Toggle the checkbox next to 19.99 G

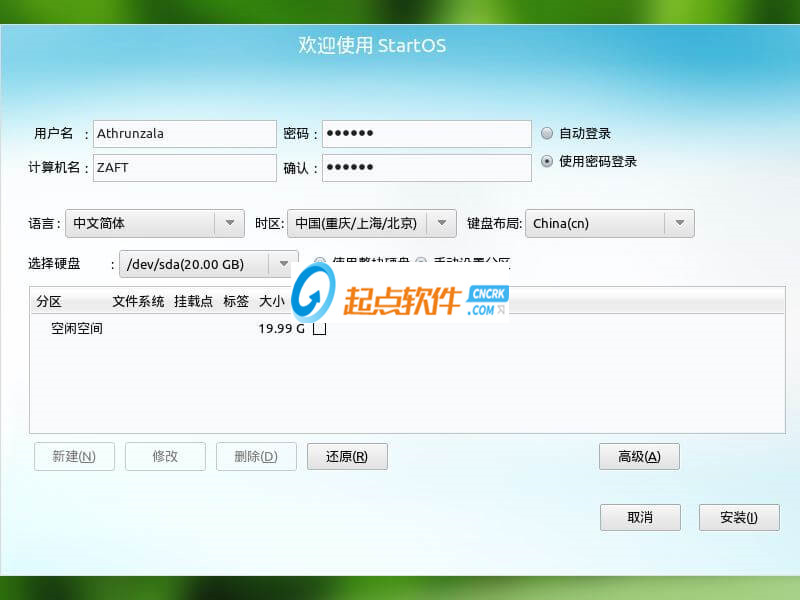pyautogui.click(x=319, y=329)
